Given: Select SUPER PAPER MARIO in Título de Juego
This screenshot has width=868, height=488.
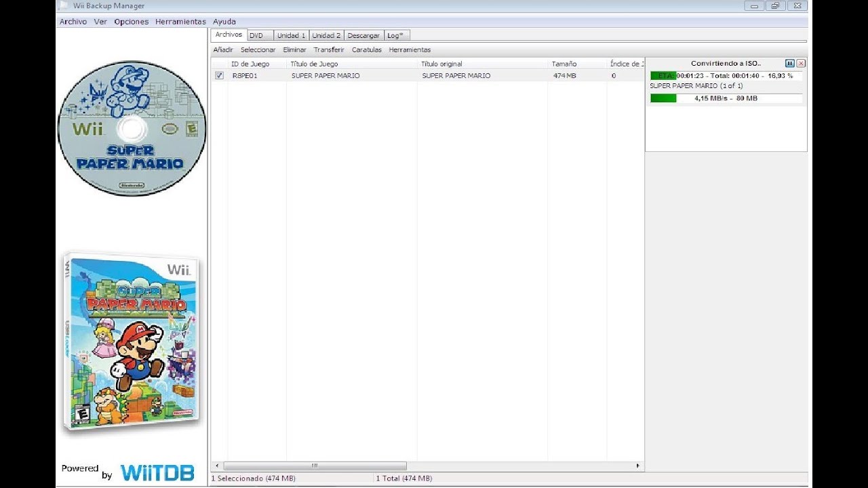Looking at the screenshot, I should [325, 76].
